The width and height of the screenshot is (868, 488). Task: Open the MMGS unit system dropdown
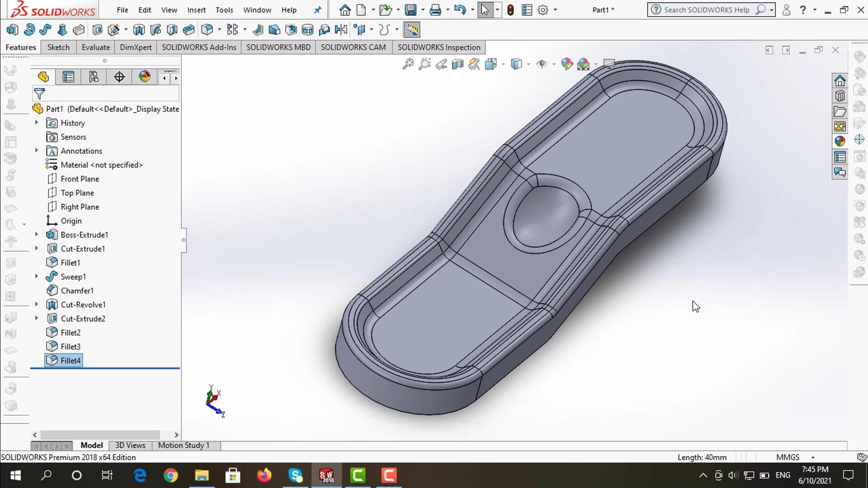(x=812, y=457)
